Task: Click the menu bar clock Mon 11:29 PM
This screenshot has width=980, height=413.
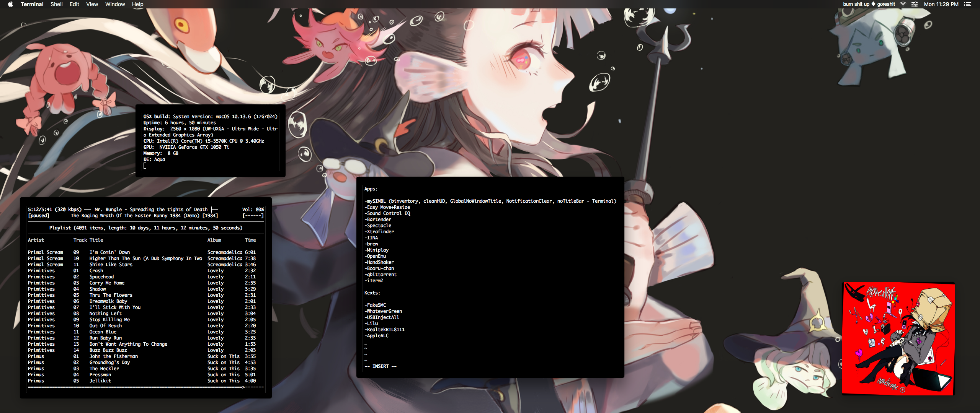Action: click(941, 4)
